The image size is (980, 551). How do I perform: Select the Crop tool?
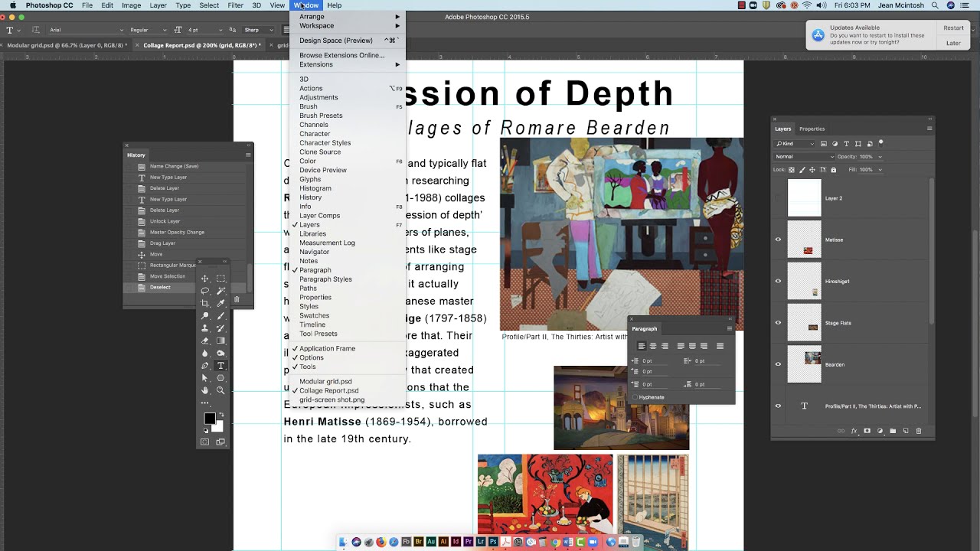(x=205, y=303)
